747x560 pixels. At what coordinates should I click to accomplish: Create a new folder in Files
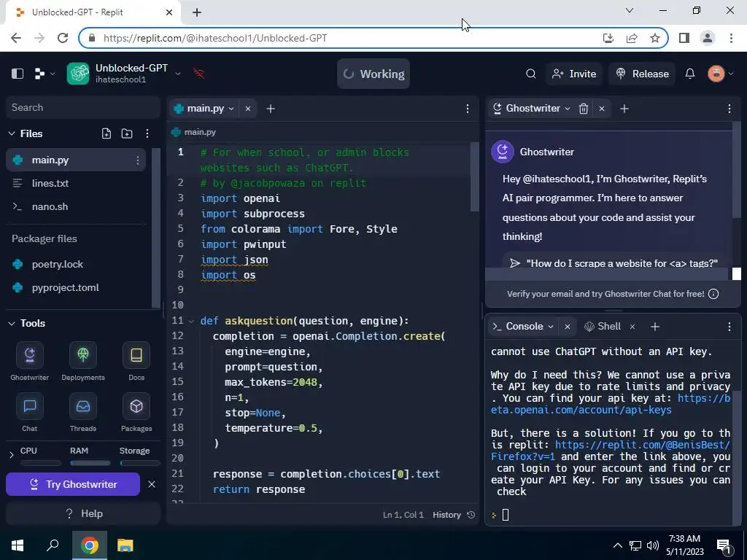coord(127,134)
